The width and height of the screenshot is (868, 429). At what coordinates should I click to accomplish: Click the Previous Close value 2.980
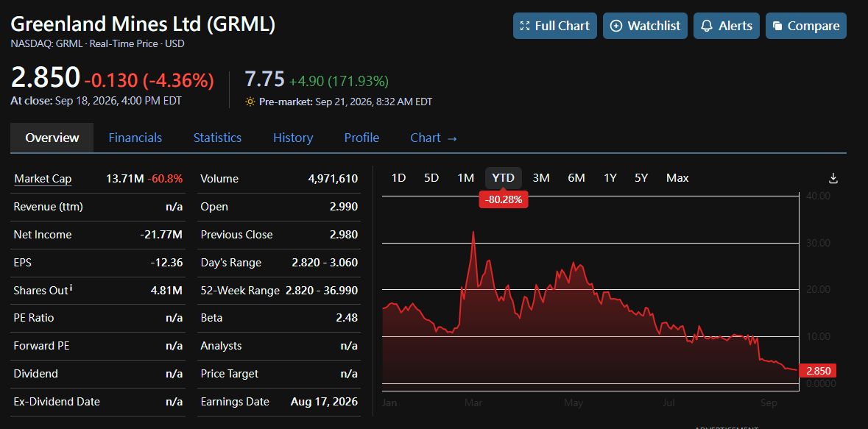344,235
